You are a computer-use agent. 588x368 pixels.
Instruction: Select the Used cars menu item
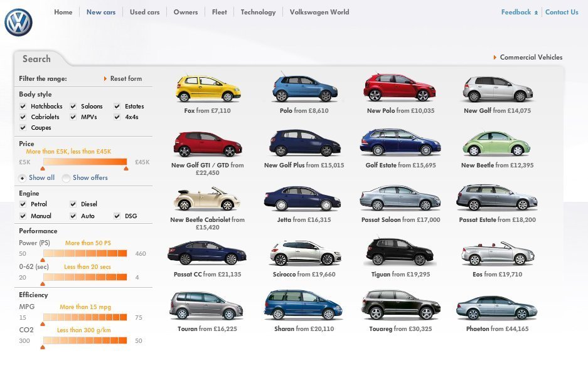point(144,11)
